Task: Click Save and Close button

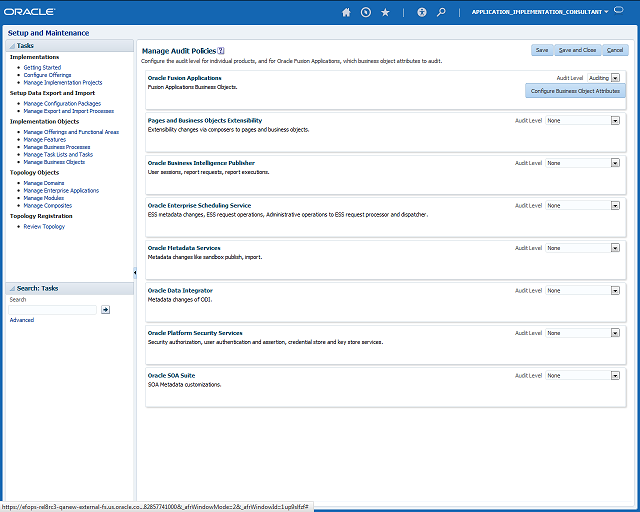Action: coord(577,50)
